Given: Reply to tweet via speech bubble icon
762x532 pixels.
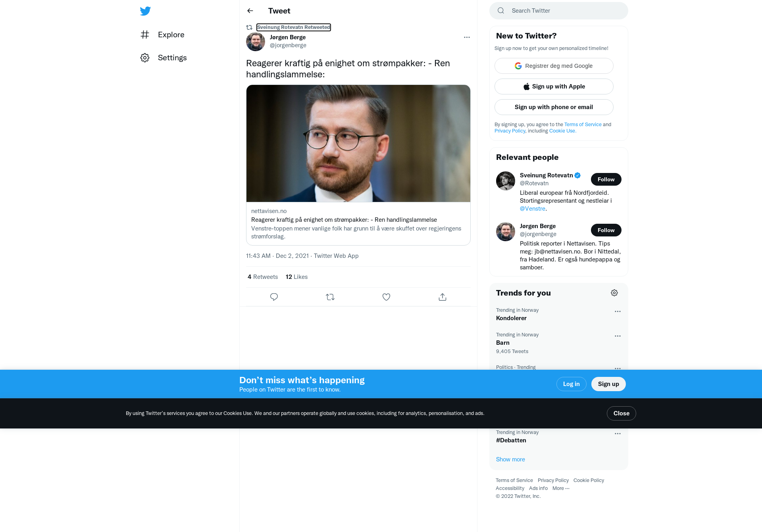Looking at the screenshot, I should [274, 297].
